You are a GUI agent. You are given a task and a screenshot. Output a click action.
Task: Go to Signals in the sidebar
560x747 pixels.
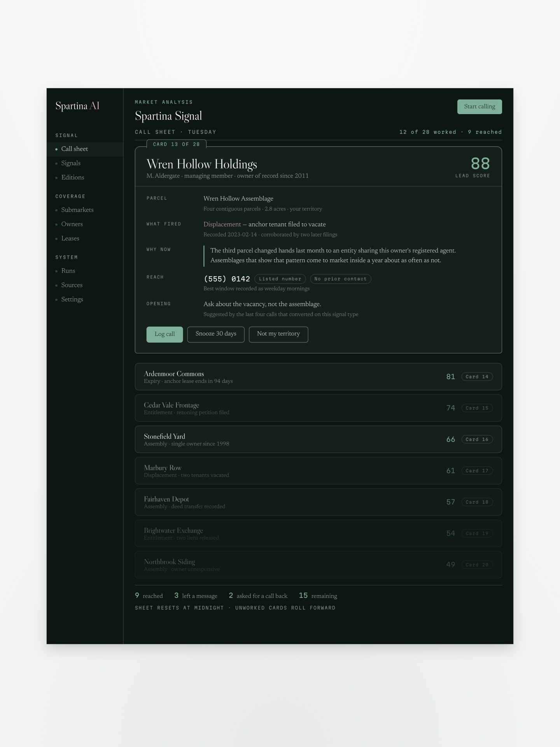click(x=85, y=163)
